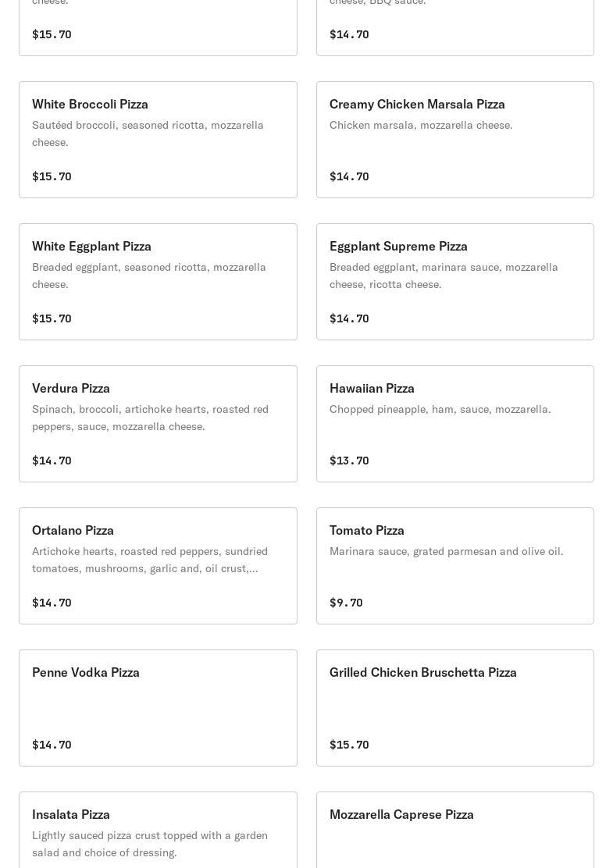Select the Penne Vodka Pizza card
This screenshot has width=613, height=868.
[158, 708]
